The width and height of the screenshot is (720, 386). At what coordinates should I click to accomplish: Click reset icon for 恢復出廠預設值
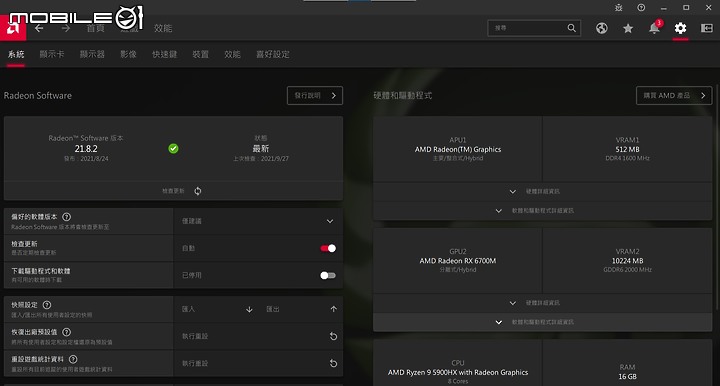point(333,336)
